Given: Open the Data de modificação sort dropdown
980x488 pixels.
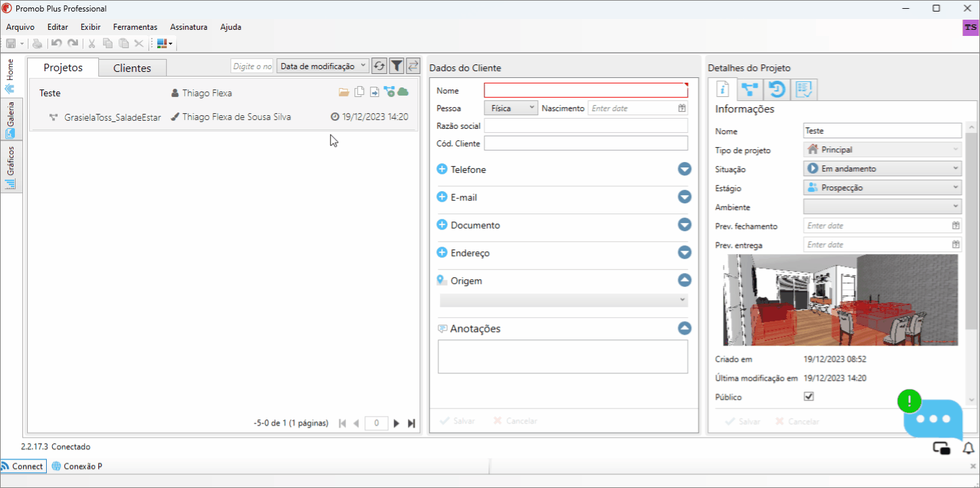Looking at the screenshot, I should 323,66.
